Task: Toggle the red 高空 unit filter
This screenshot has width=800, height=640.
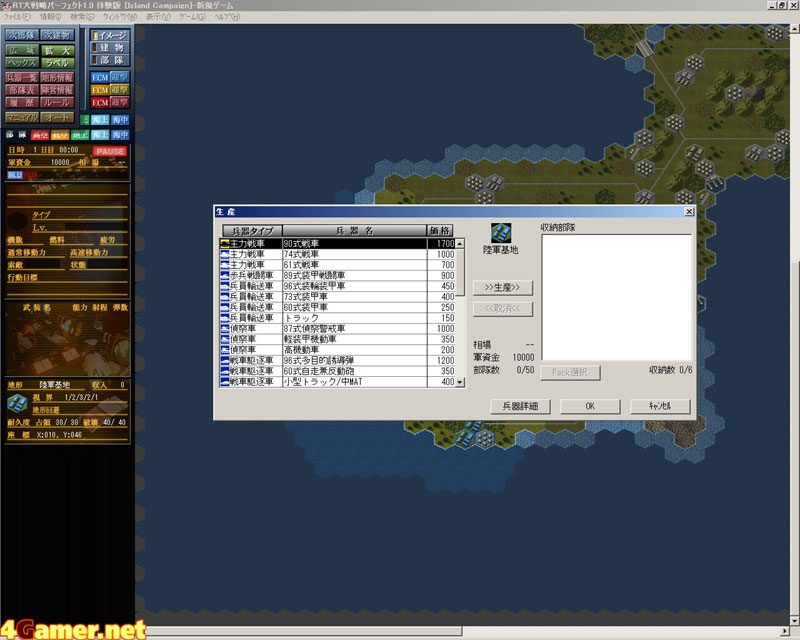Action: [x=39, y=135]
